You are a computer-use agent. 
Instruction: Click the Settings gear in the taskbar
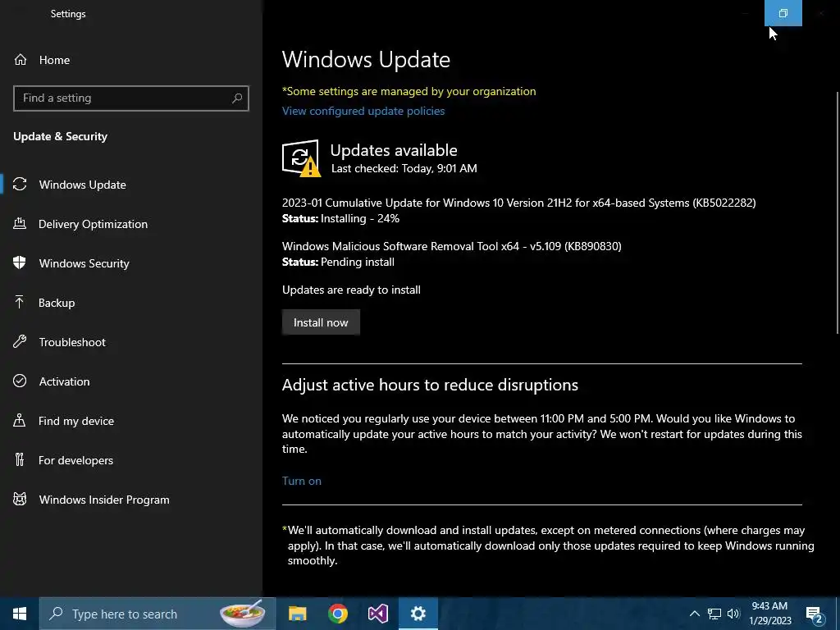tap(418, 614)
